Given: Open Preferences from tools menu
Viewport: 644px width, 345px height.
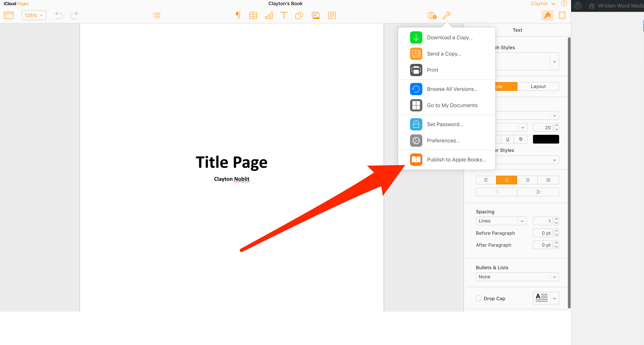Looking at the screenshot, I should (x=447, y=141).
